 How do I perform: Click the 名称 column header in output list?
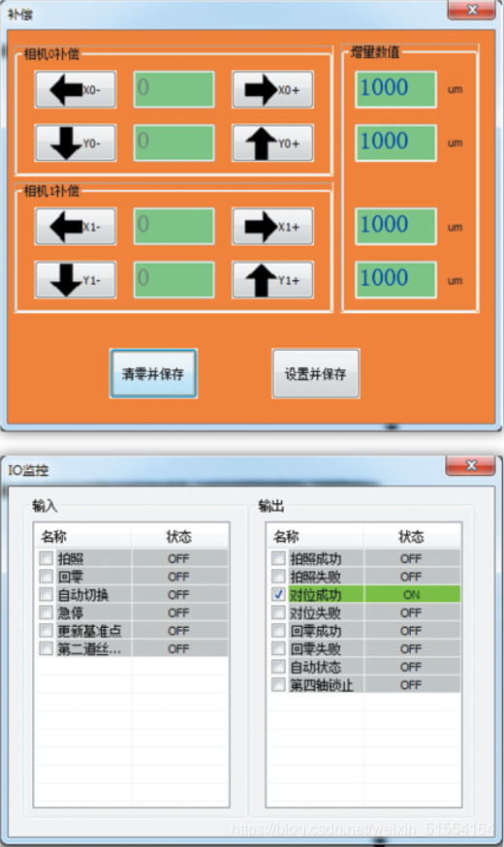315,536
